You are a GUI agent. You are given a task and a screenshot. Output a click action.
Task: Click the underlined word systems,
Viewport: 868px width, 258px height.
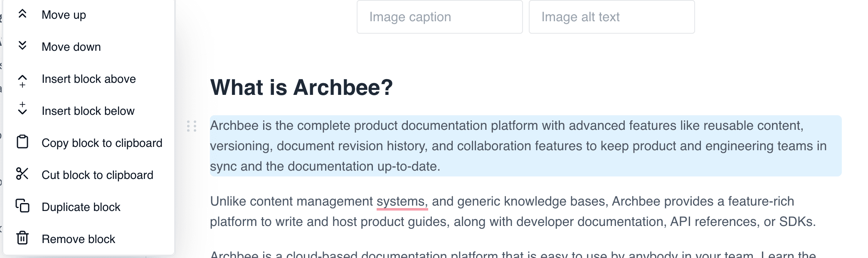[x=402, y=201]
